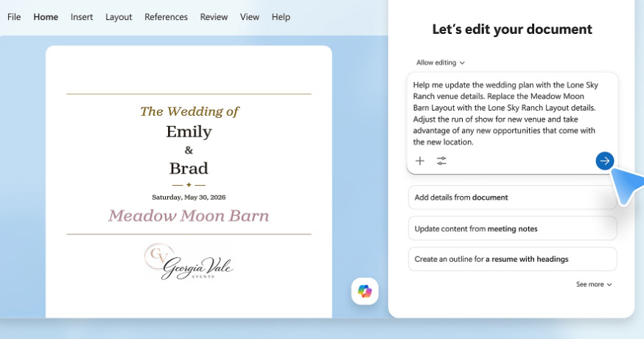
Task: Open the prompt settings sliders icon
Action: (441, 161)
